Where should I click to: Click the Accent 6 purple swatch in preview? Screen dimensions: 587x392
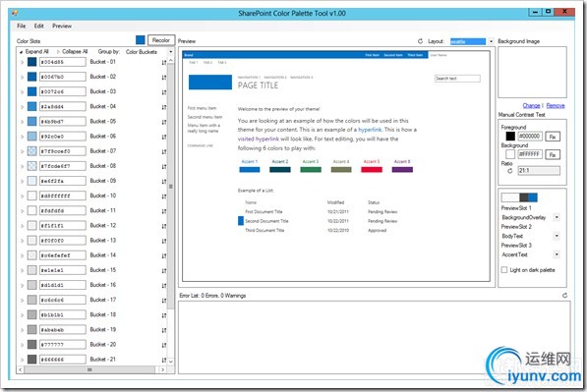[x=402, y=169]
